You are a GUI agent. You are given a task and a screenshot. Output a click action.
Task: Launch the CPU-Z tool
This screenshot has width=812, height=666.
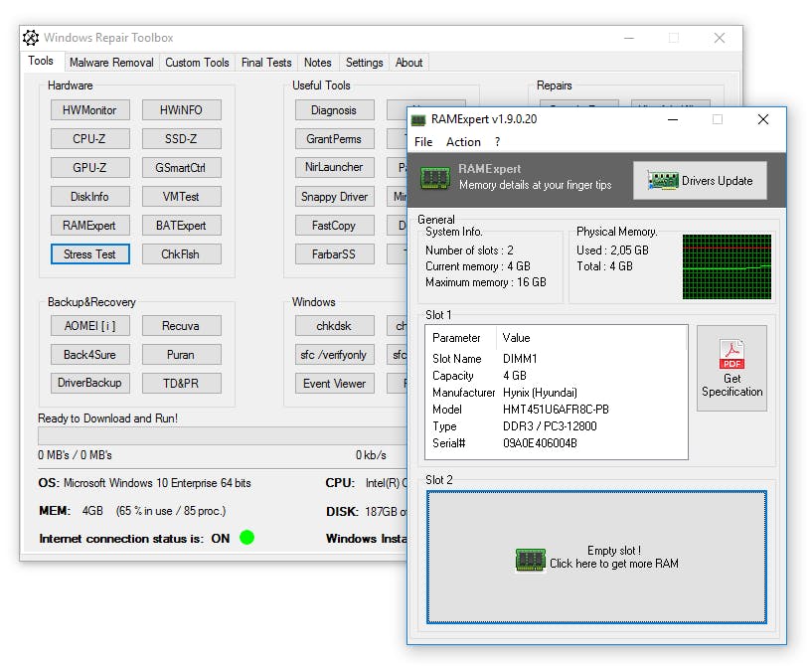89,139
